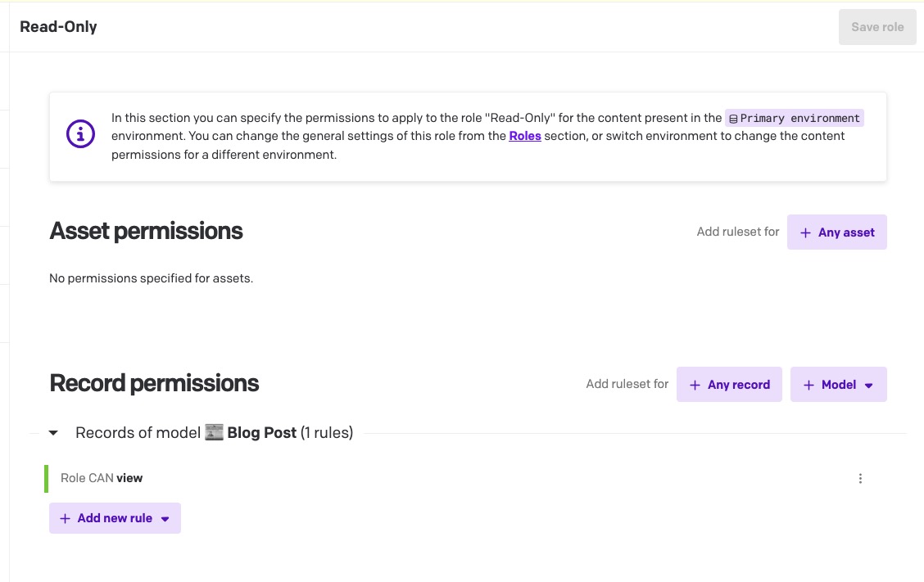
Task: Add ruleset for Any record
Action: pos(729,385)
